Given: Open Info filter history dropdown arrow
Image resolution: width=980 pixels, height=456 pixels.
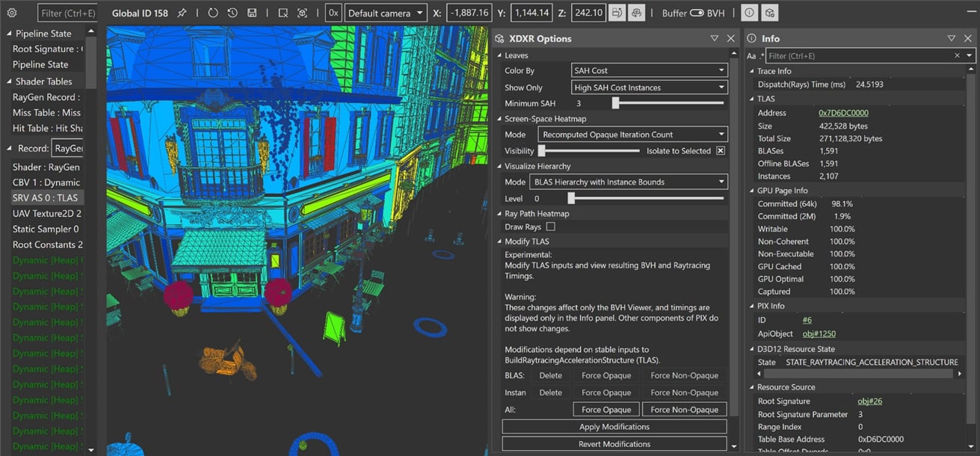Looking at the screenshot, I should click(x=970, y=56).
